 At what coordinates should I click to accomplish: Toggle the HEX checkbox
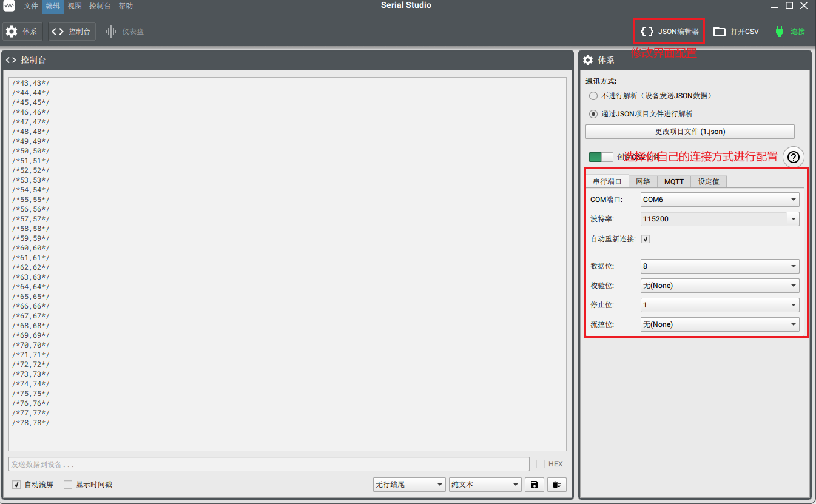pyautogui.click(x=541, y=464)
